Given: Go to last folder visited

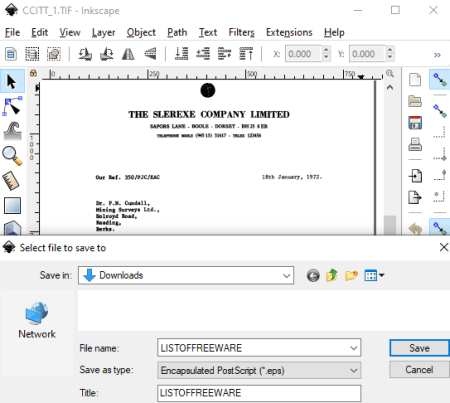Looking at the screenshot, I should tap(313, 276).
